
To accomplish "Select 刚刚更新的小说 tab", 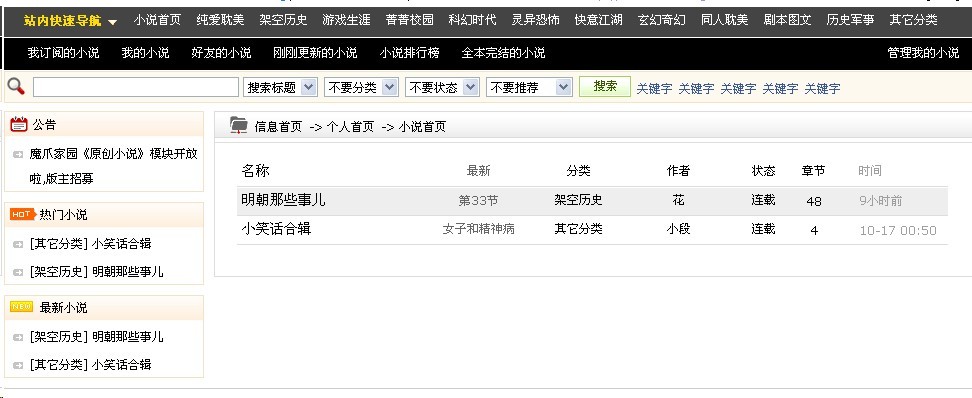I will click(x=316, y=53).
